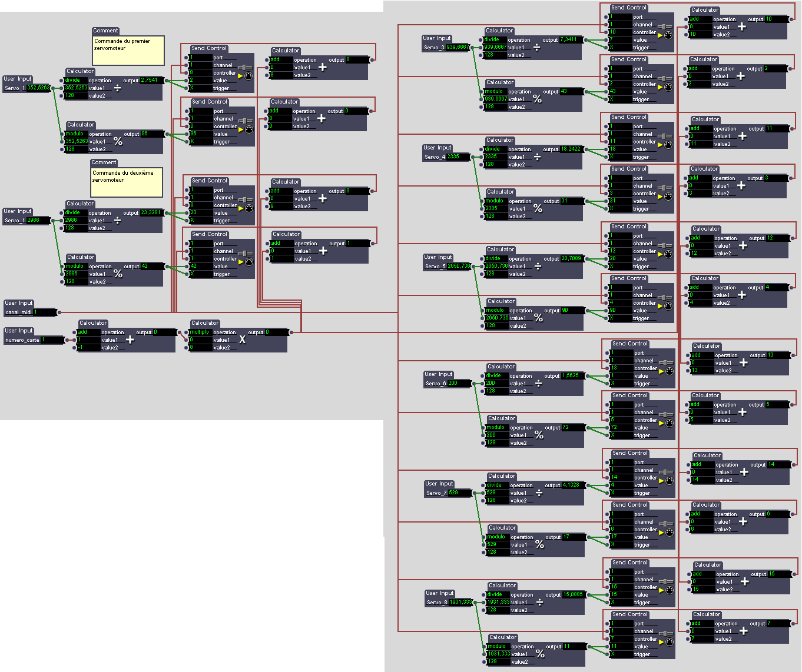Click the Servo_6 value field showing 200
The height and width of the screenshot is (672, 802).
[x=459, y=383]
